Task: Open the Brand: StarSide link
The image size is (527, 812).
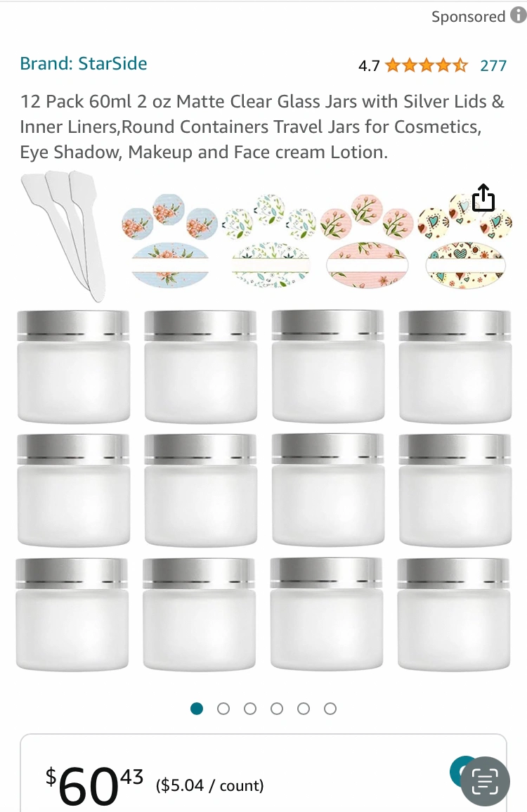Action: point(84,63)
